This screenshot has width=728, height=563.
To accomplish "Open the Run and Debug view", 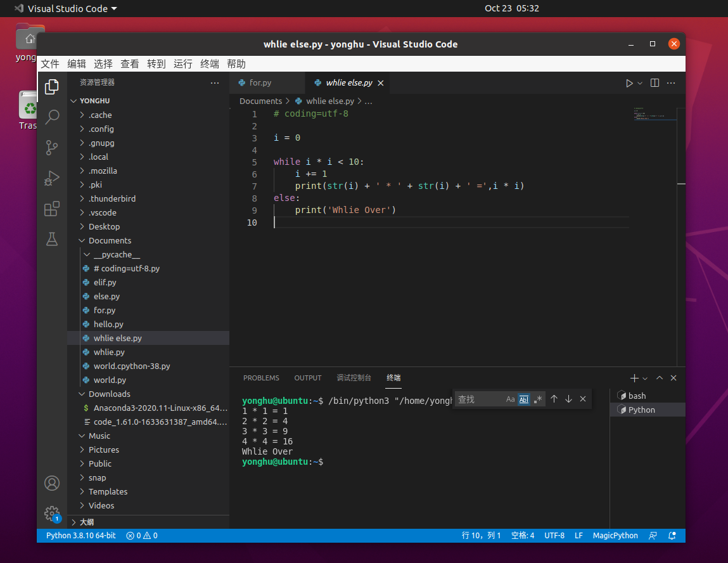I will pyautogui.click(x=51, y=178).
